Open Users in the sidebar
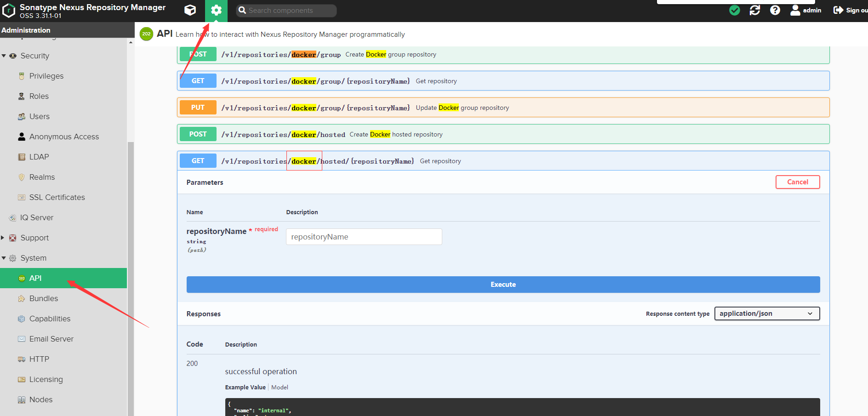The width and height of the screenshot is (868, 416). click(40, 116)
